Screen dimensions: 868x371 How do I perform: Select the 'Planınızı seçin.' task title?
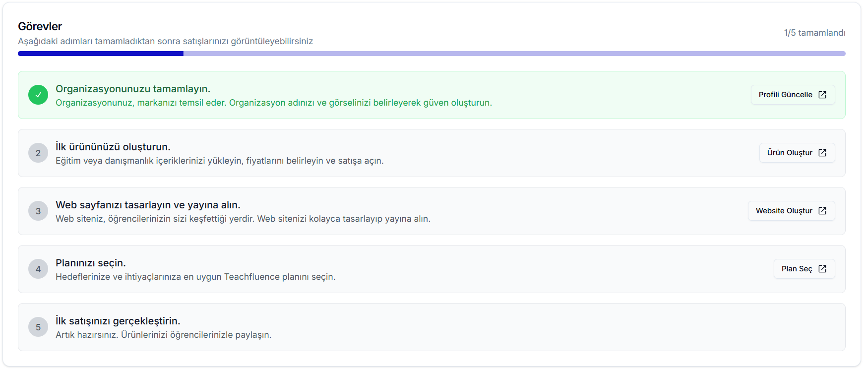coord(91,263)
